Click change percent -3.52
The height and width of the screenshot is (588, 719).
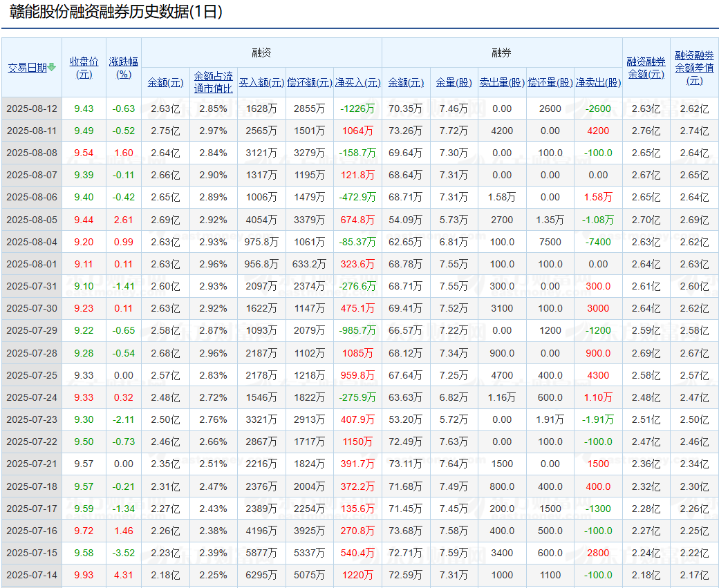124,553
